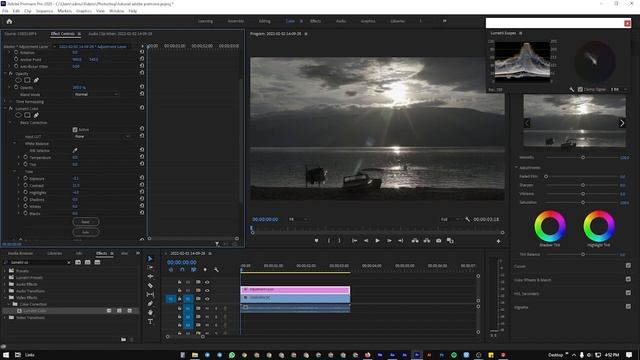640x360 pixels.
Task: Open the Media Browser tab
Action: tap(20, 253)
